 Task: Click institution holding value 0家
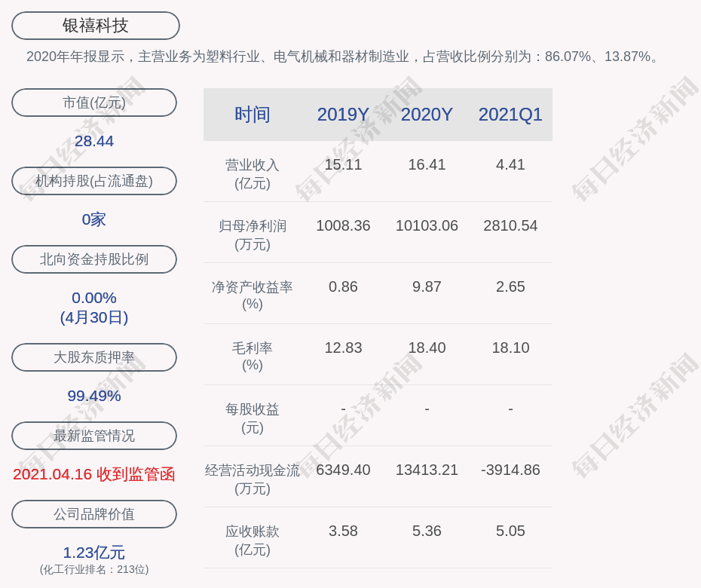(x=94, y=219)
